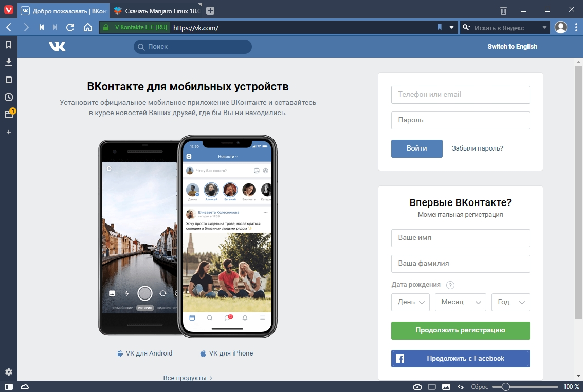Switch to the Скачать Manjaro Linux tab
The height and width of the screenshot is (392, 583).
click(x=156, y=11)
